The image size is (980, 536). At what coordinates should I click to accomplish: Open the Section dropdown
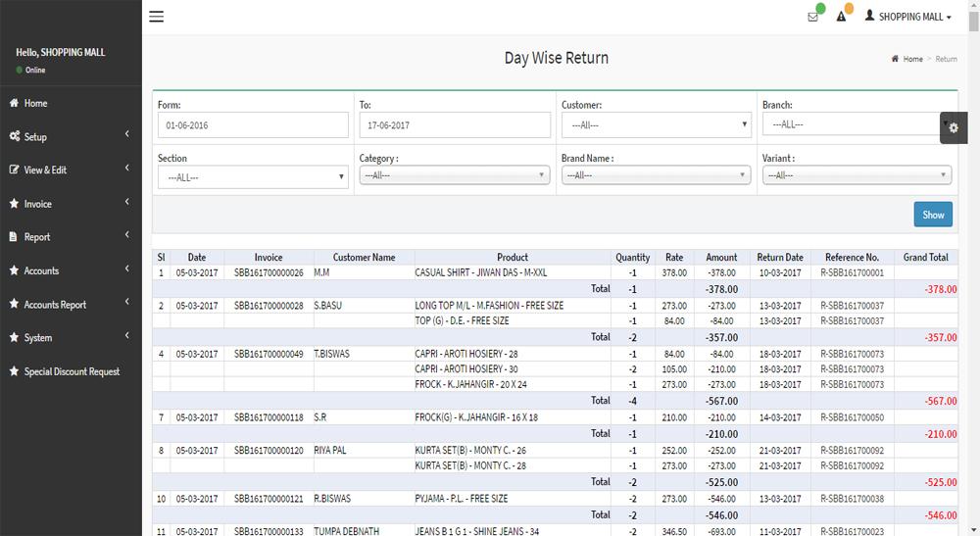pyautogui.click(x=253, y=177)
